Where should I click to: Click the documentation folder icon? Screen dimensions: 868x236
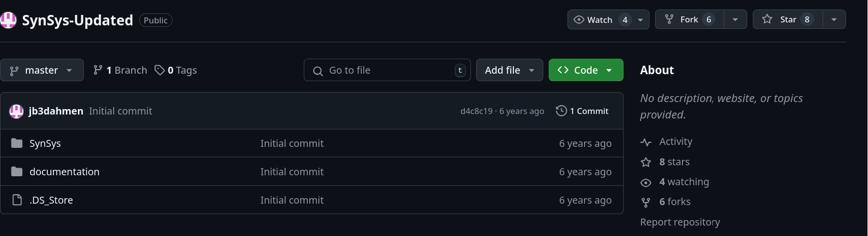click(x=17, y=172)
